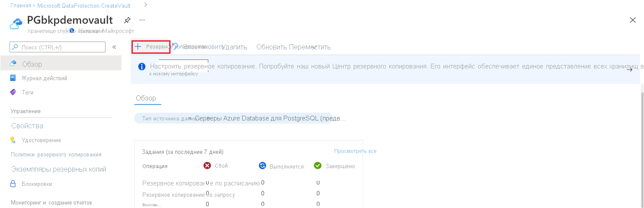The width and height of the screenshot is (644, 208).
Task: Open Свойства under Управление
Action: 27,126
